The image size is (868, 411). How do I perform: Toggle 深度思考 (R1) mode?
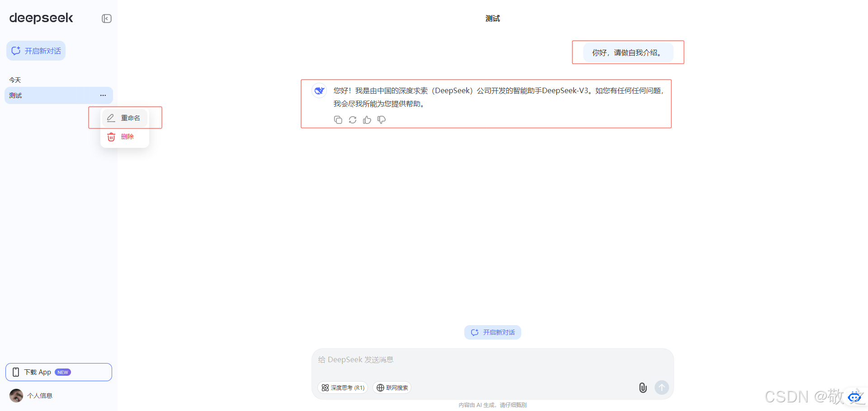point(343,388)
